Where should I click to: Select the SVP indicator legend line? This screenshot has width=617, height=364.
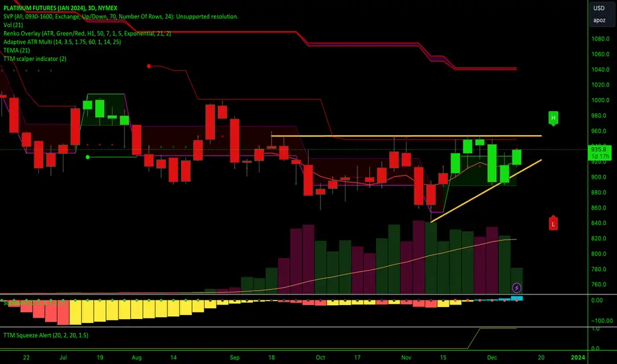[120, 17]
